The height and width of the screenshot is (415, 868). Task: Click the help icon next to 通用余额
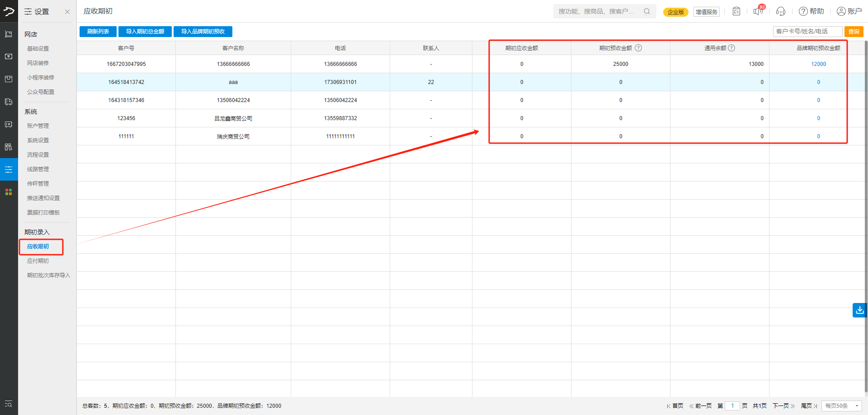(x=731, y=48)
